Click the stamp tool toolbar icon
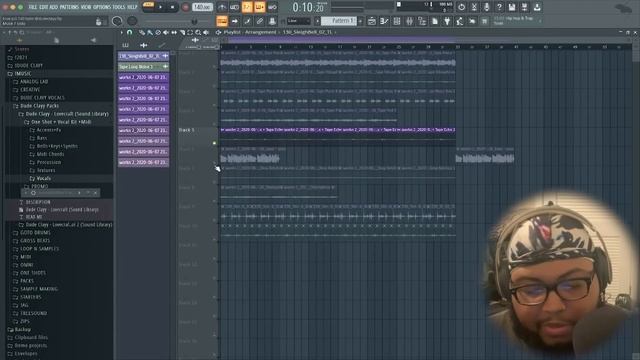The image size is (640, 360). coord(272,21)
